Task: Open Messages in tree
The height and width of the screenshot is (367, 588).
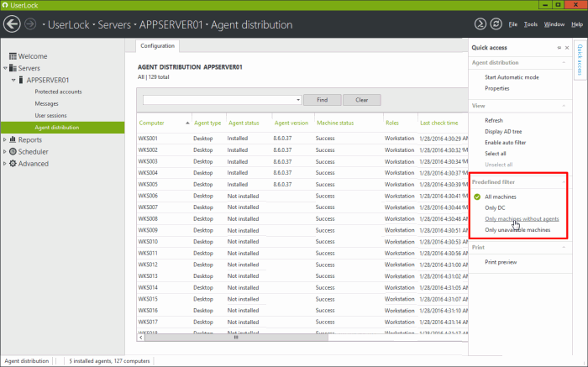Action: coord(46,104)
